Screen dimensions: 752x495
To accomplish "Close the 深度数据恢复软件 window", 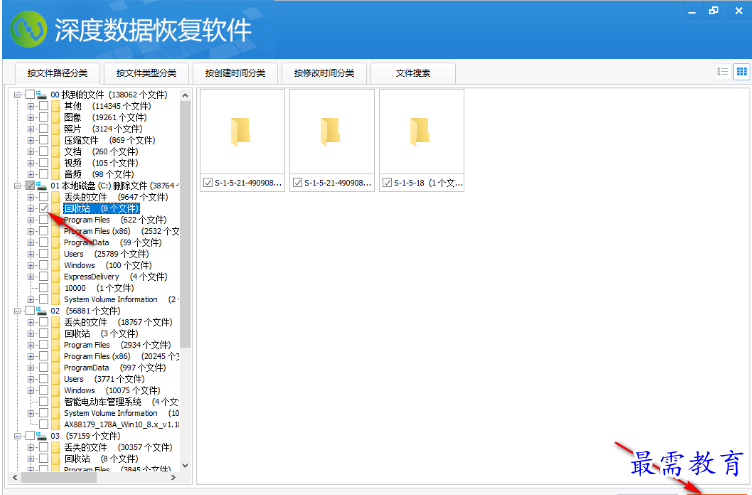I will [739, 11].
